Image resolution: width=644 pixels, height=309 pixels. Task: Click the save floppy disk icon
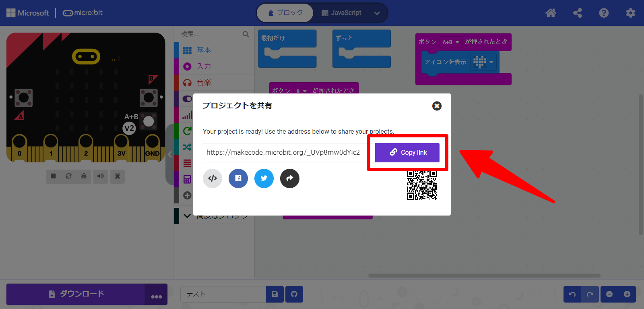pos(275,294)
